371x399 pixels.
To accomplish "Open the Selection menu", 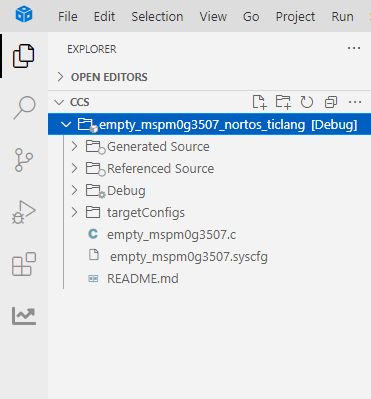I will [157, 16].
